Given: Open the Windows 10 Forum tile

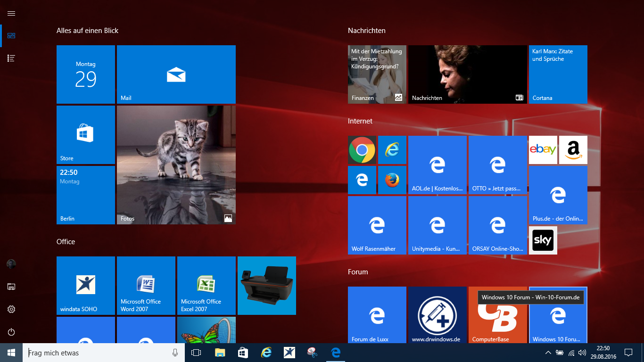Looking at the screenshot, I should point(558,315).
